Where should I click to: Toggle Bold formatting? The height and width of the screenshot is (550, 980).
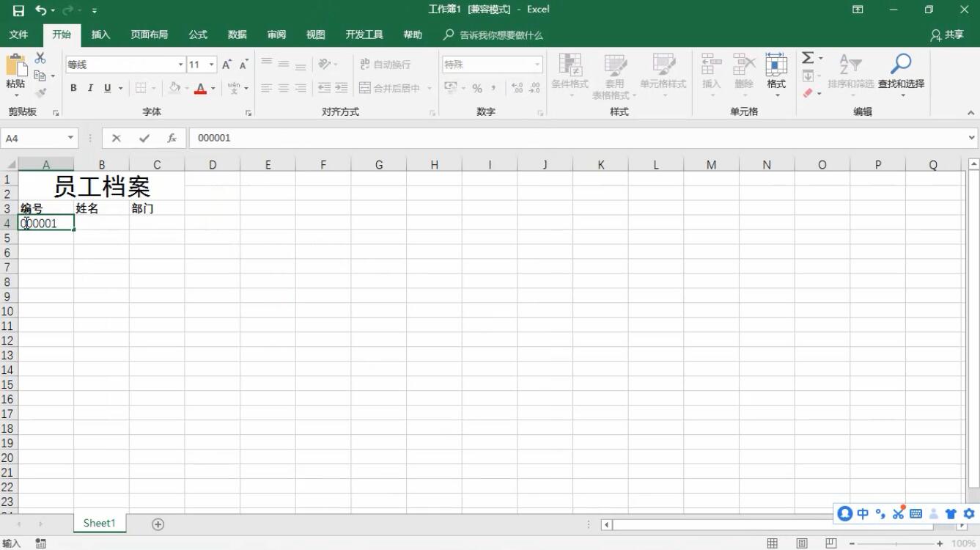[73, 88]
